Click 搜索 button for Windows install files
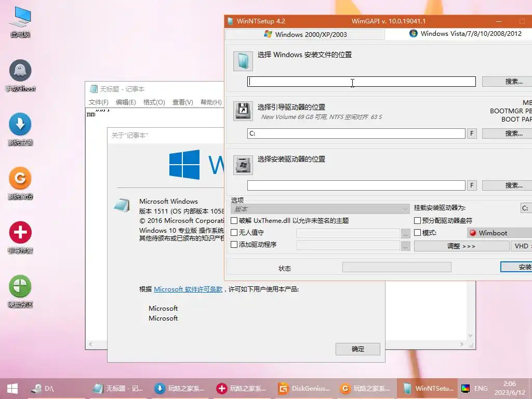Viewport: 532px width, 399px height. coord(507,82)
